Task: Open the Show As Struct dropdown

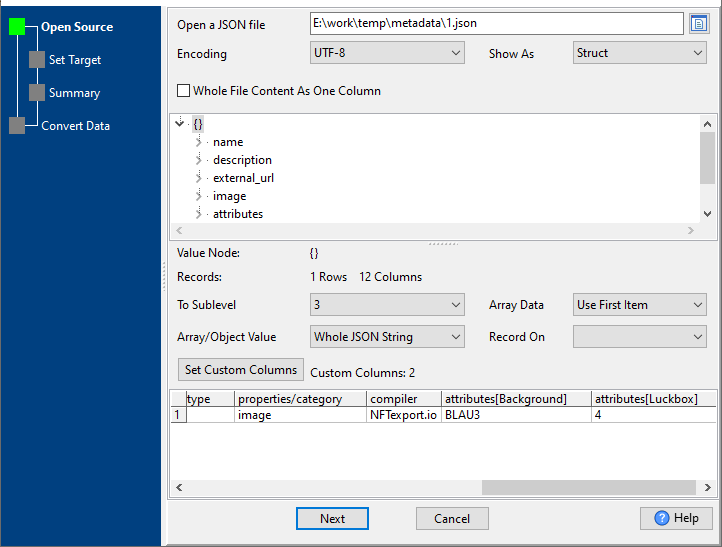Action: pyautogui.click(x=639, y=53)
